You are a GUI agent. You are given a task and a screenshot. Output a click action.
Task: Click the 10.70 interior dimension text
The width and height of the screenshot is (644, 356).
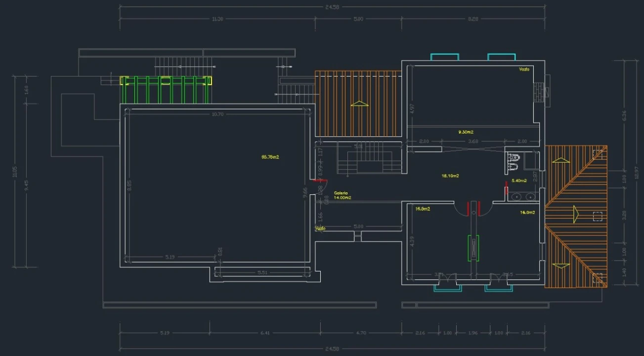(217, 114)
